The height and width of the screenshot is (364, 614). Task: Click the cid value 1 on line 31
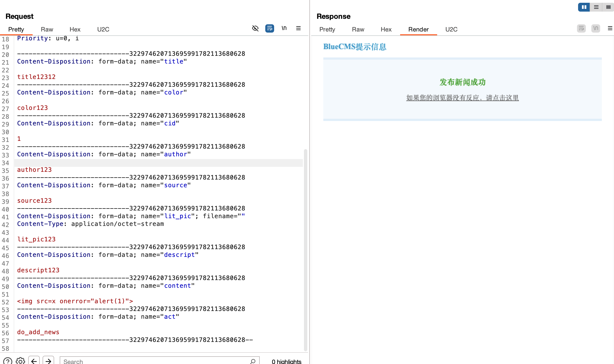click(x=19, y=139)
